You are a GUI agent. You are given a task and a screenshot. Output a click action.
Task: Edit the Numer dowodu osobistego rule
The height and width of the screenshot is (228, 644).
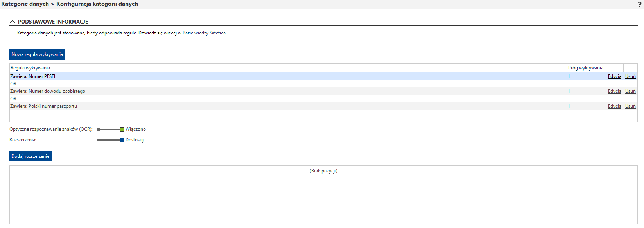point(614,91)
